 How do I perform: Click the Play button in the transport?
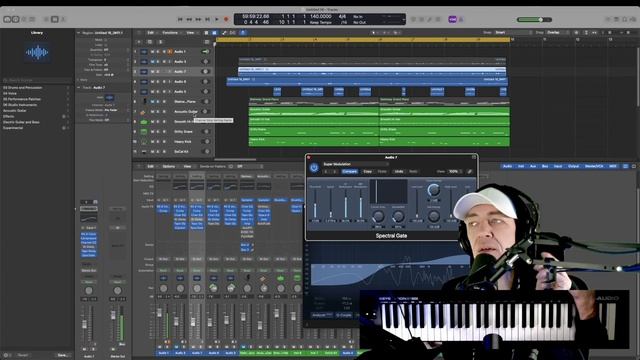pos(217,19)
